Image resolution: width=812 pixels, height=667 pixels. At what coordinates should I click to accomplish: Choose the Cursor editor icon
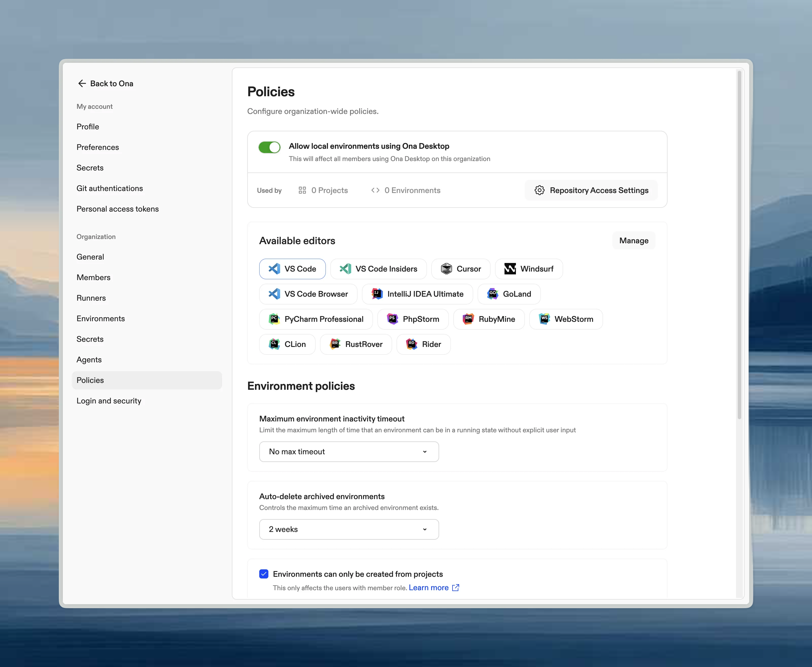[447, 269]
